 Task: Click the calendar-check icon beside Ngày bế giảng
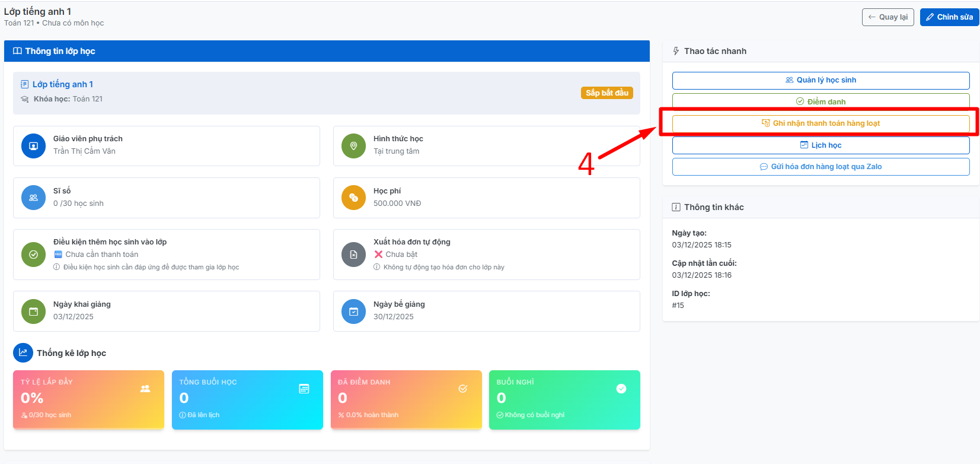[x=353, y=312]
